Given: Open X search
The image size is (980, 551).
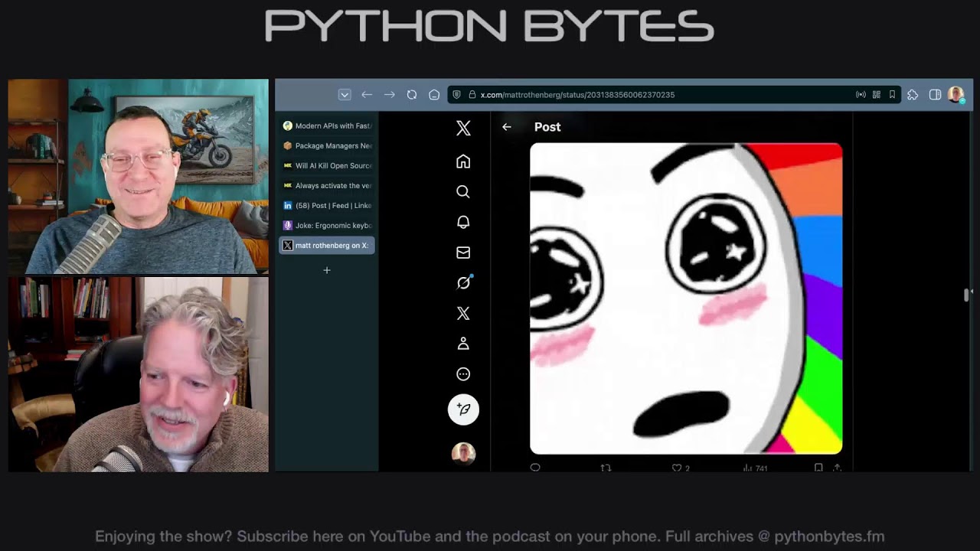Looking at the screenshot, I should tap(463, 191).
